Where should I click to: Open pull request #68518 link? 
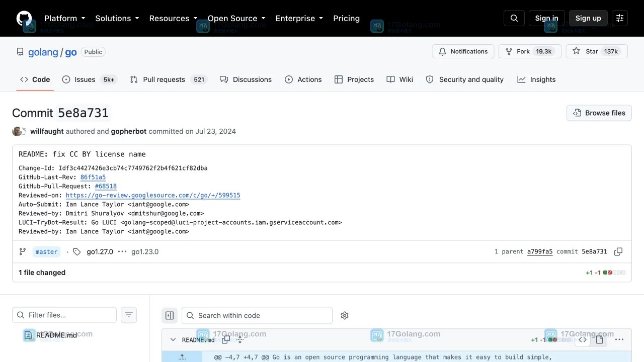pyautogui.click(x=106, y=186)
